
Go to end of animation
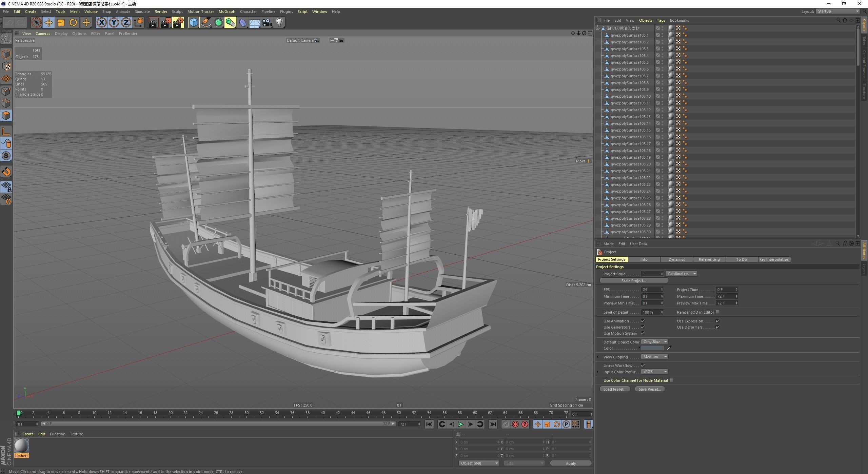point(493,424)
